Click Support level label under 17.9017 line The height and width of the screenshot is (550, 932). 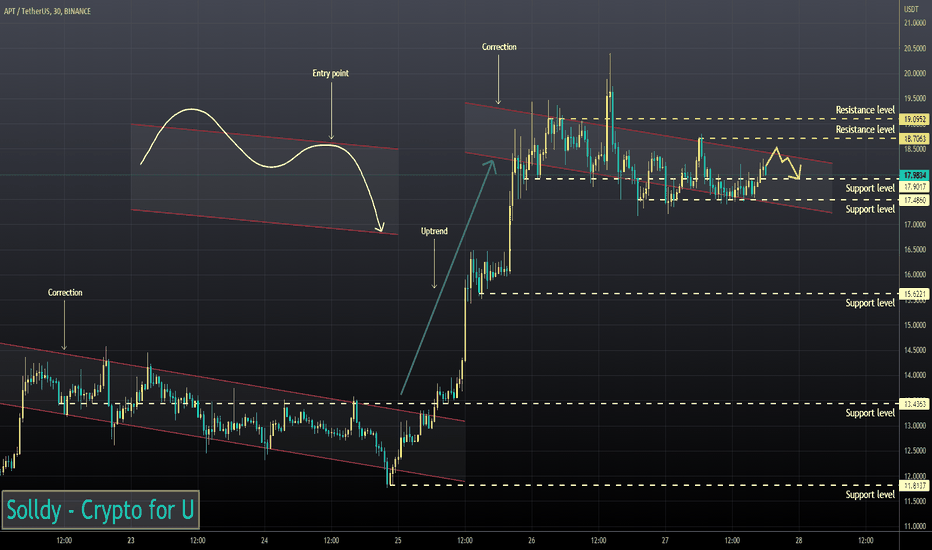click(x=870, y=188)
